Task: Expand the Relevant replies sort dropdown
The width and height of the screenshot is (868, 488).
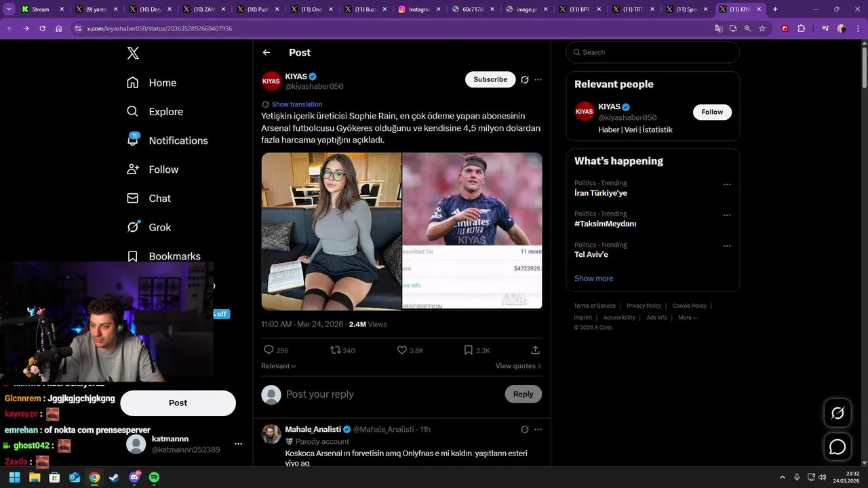Action: 279,366
